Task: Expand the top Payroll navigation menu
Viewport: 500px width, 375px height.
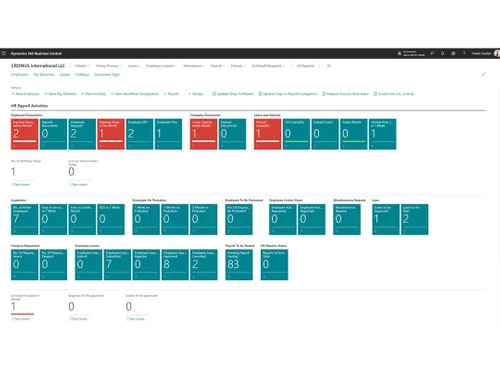Action: pyautogui.click(x=218, y=66)
